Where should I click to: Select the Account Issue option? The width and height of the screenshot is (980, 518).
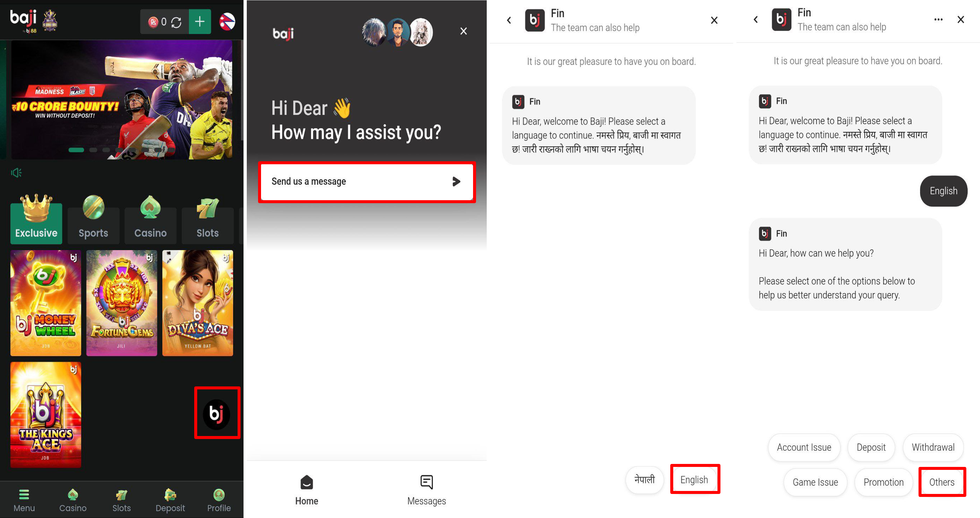(804, 448)
